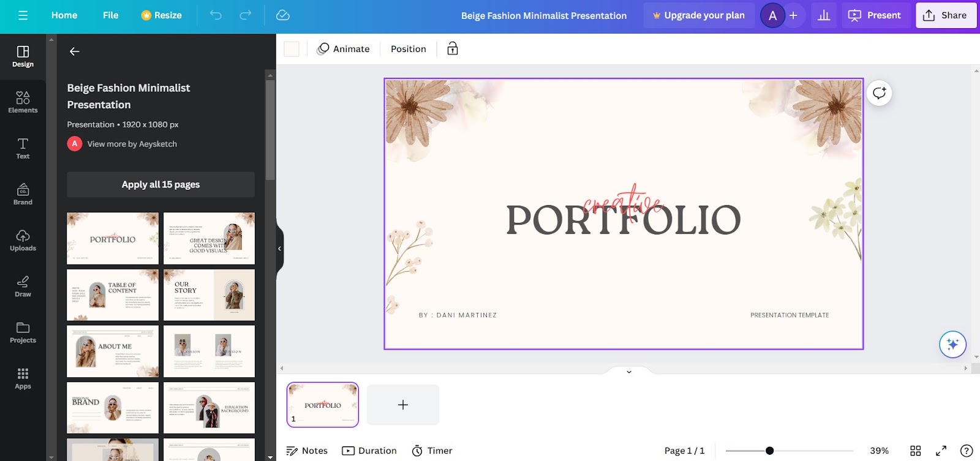Viewport: 980px width, 461px height.
Task: Open the Resize menu
Action: click(x=162, y=15)
